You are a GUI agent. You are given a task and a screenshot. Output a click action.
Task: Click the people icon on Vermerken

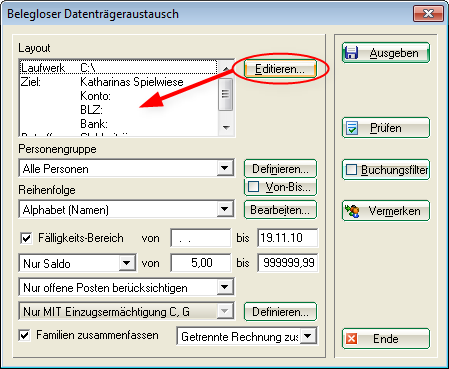click(352, 211)
